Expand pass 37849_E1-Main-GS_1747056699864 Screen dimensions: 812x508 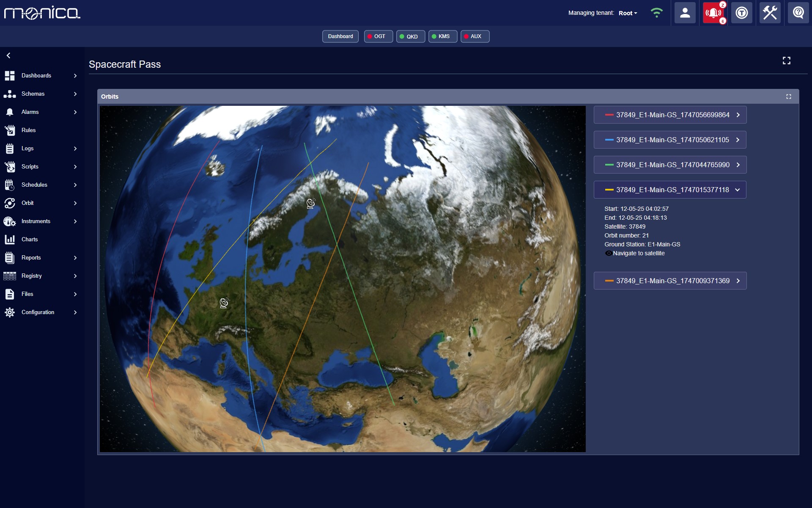coord(738,115)
